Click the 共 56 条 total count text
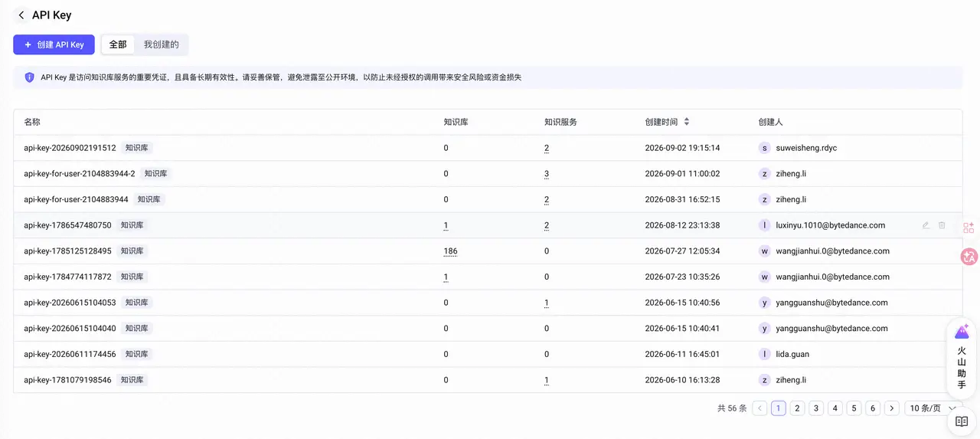The image size is (980, 439). click(x=732, y=408)
